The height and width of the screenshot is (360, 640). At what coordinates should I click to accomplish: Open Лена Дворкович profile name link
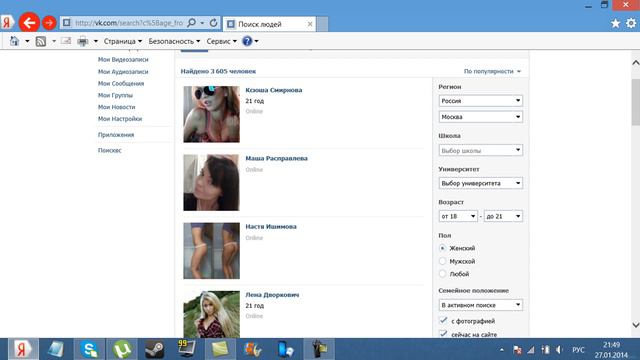[x=272, y=295]
